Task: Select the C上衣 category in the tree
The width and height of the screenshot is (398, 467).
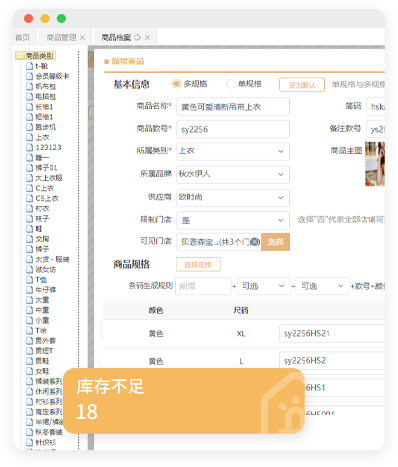Action: click(x=44, y=188)
